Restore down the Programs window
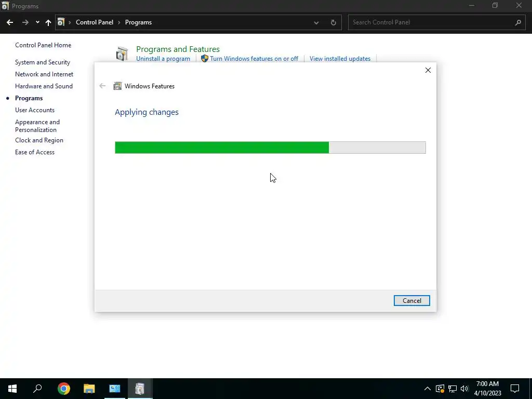 click(495, 6)
